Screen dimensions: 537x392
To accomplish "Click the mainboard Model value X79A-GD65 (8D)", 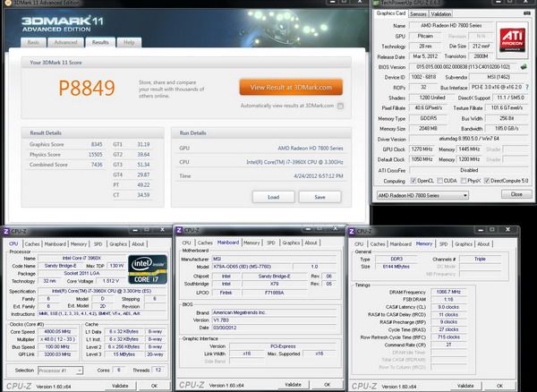I will click(x=251, y=267).
